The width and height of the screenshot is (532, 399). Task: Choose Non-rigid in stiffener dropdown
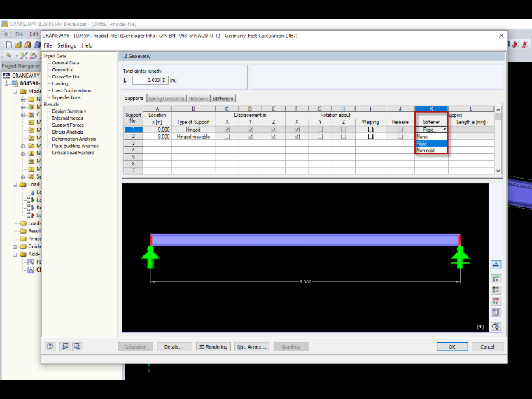click(431, 150)
